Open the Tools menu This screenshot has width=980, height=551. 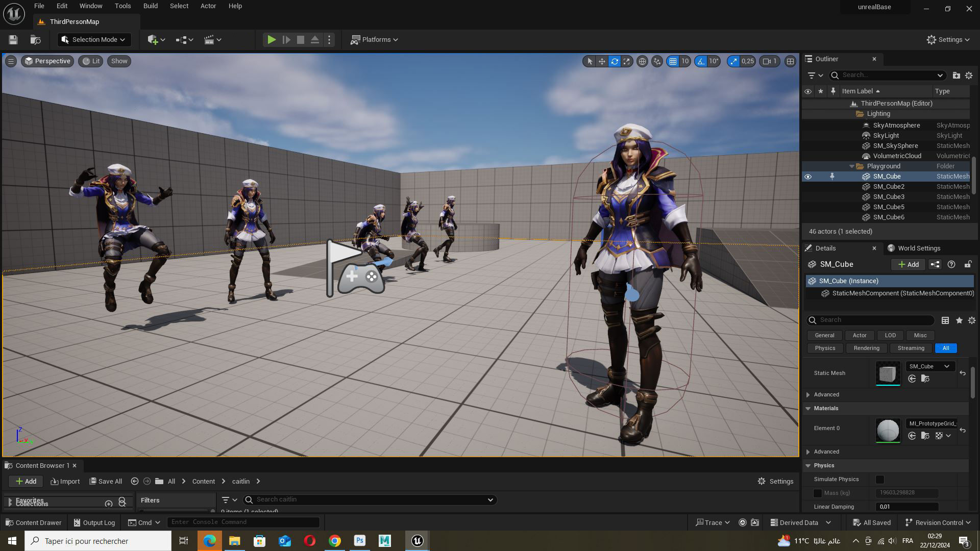coord(122,6)
